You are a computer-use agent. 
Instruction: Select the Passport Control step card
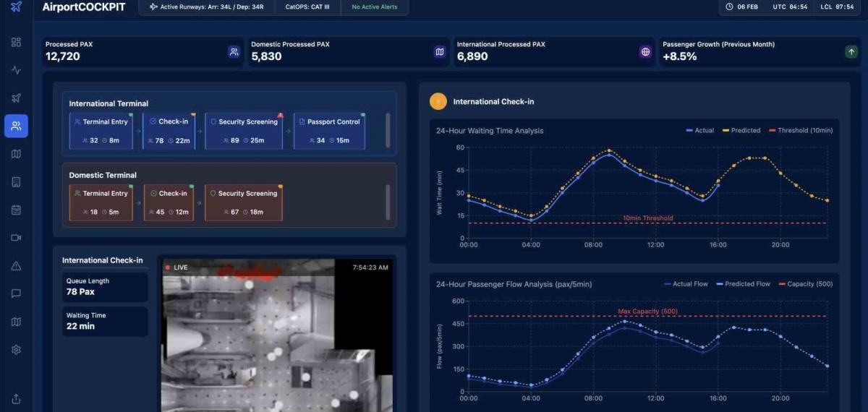coord(329,131)
